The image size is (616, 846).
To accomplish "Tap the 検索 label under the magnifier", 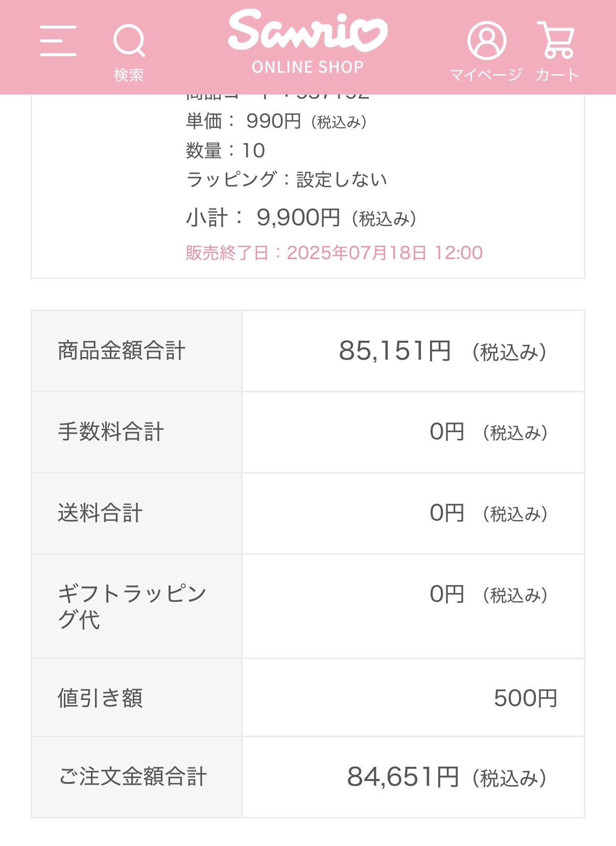I will point(129,75).
